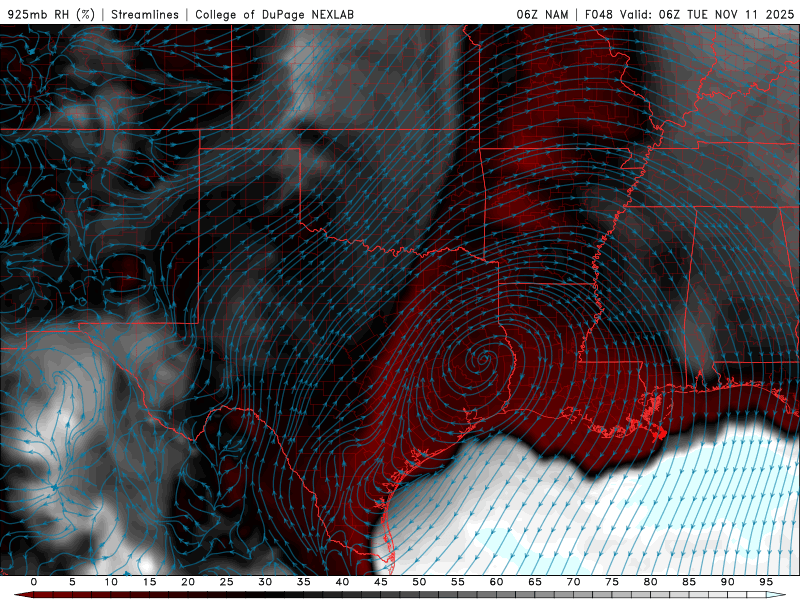Select the 'Streamlines' label in header
This screenshot has width=800, height=600.
coord(145,14)
